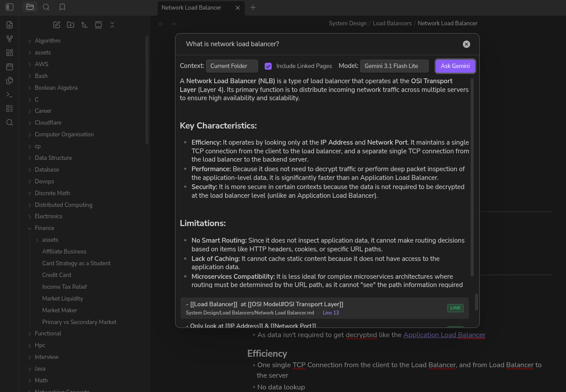The image size is (566, 392).
Task: Toggle the left sidebar collapse icon
Action: point(10,7)
